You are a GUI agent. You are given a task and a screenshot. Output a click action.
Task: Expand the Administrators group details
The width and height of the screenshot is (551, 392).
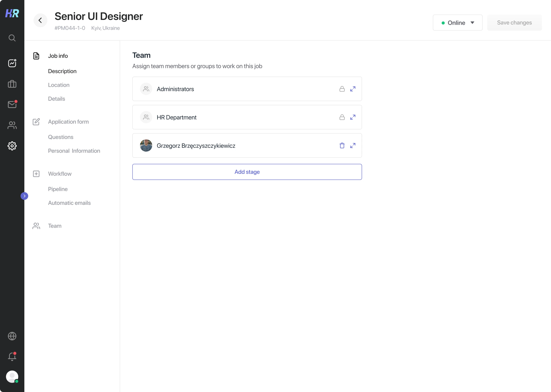[x=353, y=89]
